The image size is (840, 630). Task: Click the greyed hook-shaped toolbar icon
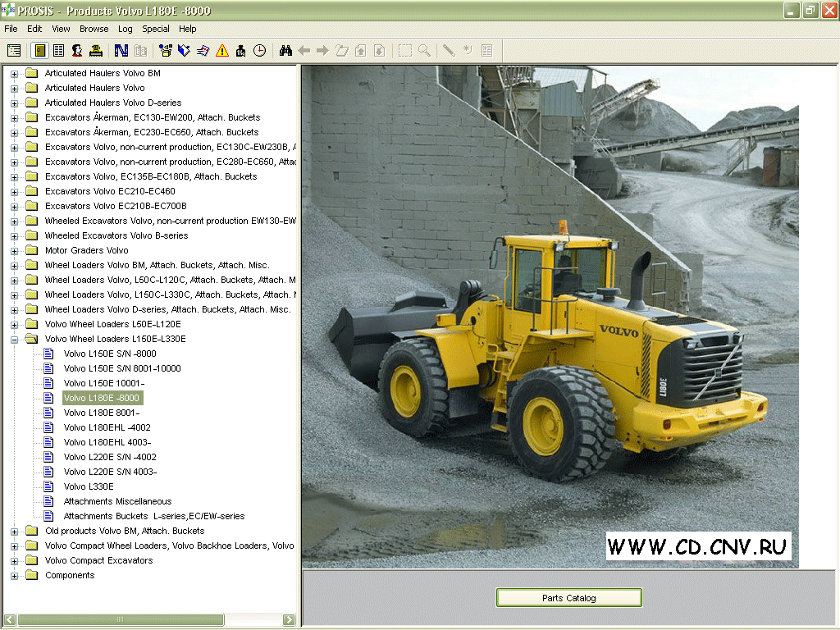(x=468, y=51)
